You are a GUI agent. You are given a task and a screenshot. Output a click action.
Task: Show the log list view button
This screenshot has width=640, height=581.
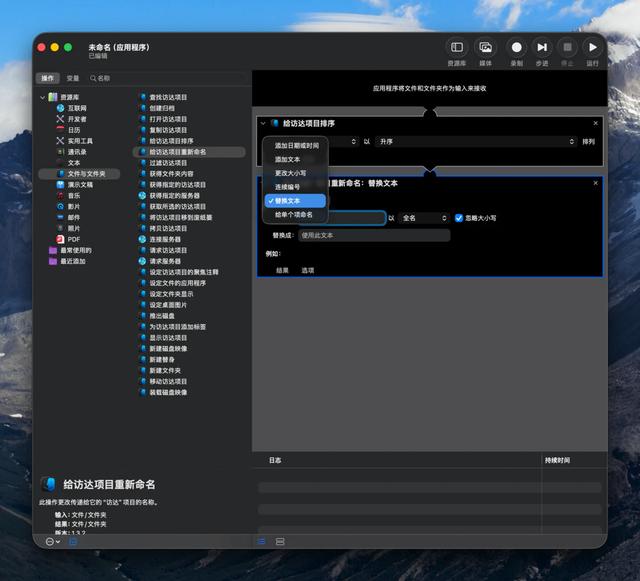[262, 542]
